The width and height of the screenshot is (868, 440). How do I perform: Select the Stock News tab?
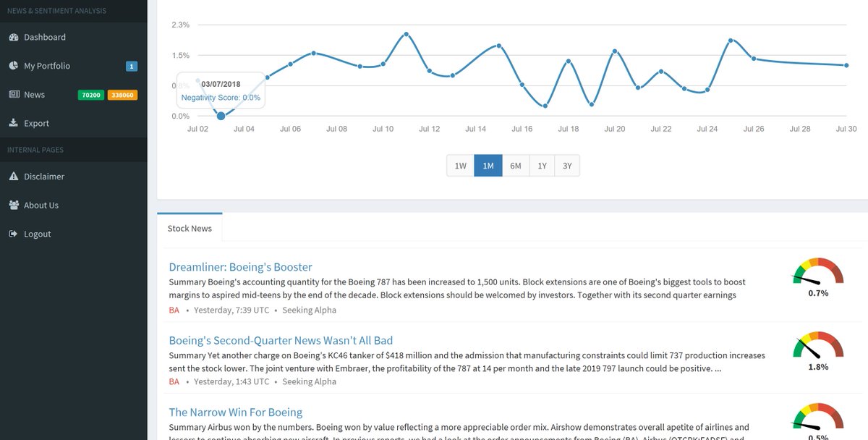coord(190,228)
